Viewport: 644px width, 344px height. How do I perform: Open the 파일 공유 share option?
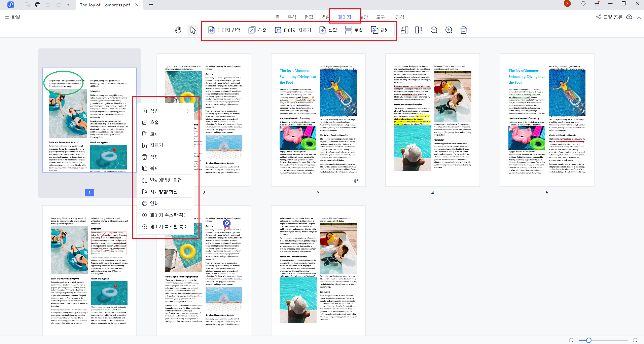[x=609, y=17]
